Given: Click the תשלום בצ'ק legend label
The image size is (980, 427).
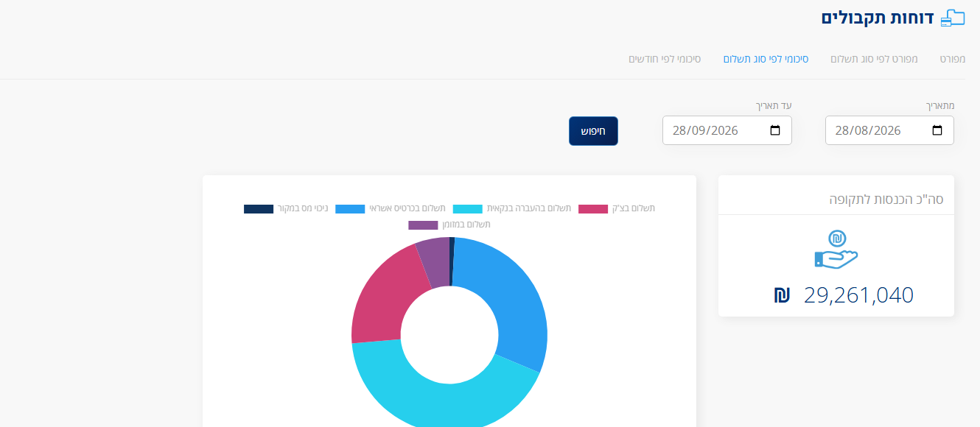Looking at the screenshot, I should click(633, 208).
